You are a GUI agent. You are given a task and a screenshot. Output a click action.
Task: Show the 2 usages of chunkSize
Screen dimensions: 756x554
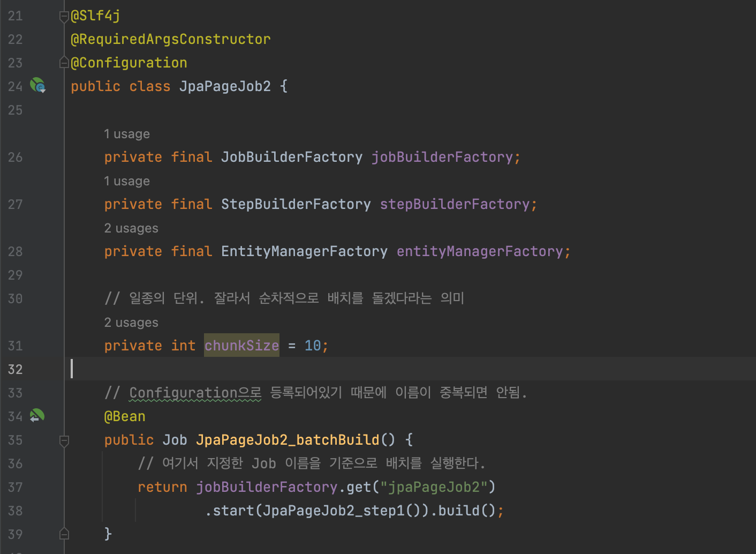point(131,322)
